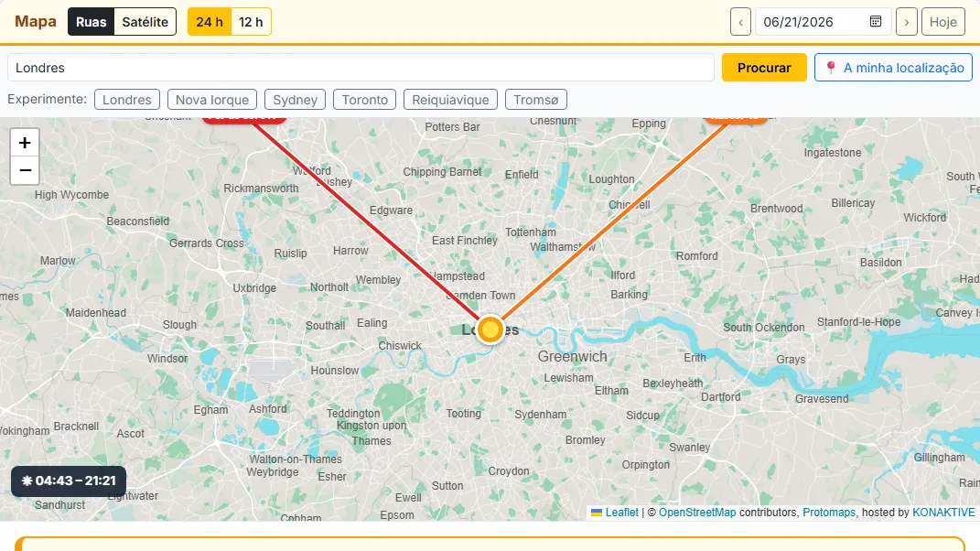The height and width of the screenshot is (551, 980).
Task: Click the Windsor label on the map
Action: (167, 359)
